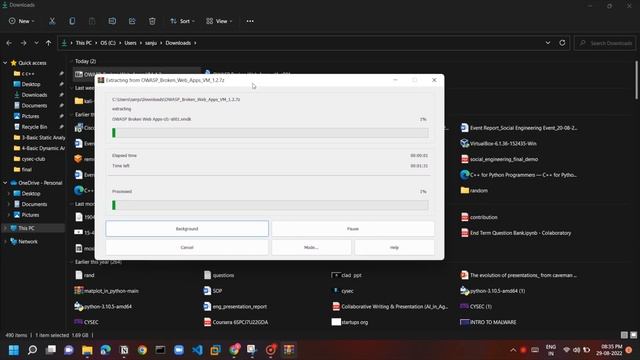
Task: Go back with the Back arrow
Action: click(9, 43)
